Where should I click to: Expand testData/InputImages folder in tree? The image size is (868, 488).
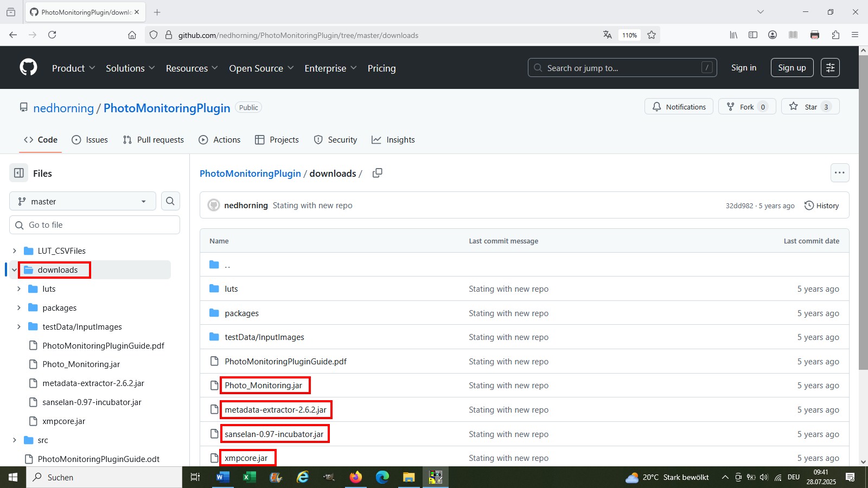[19, 326]
